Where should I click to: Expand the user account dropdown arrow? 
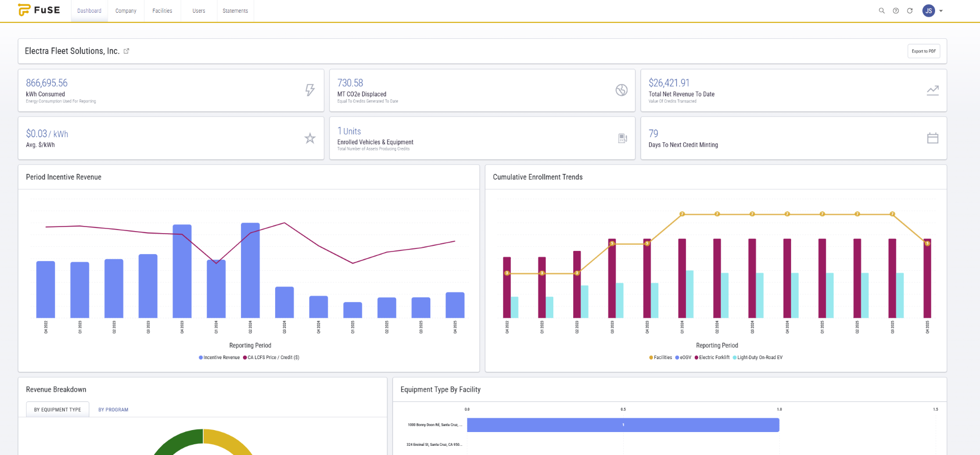click(x=941, y=11)
